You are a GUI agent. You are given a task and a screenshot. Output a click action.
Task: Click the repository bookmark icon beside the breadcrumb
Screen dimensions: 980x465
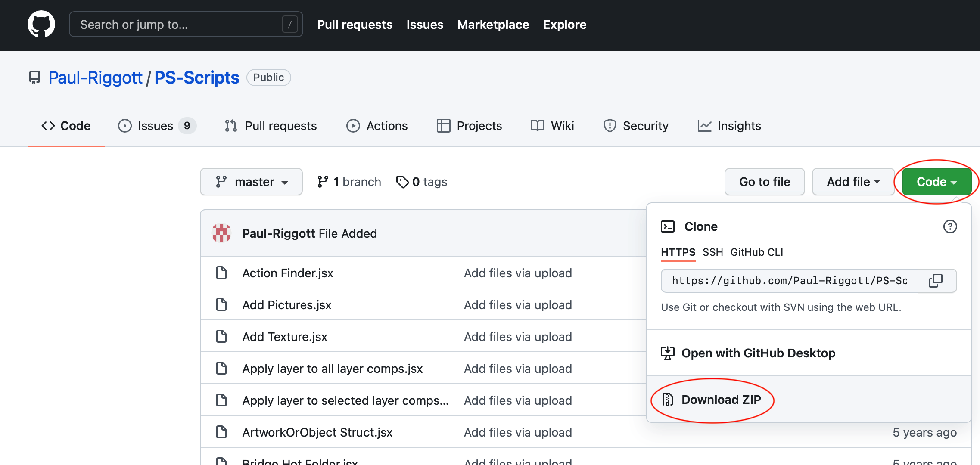tap(34, 77)
